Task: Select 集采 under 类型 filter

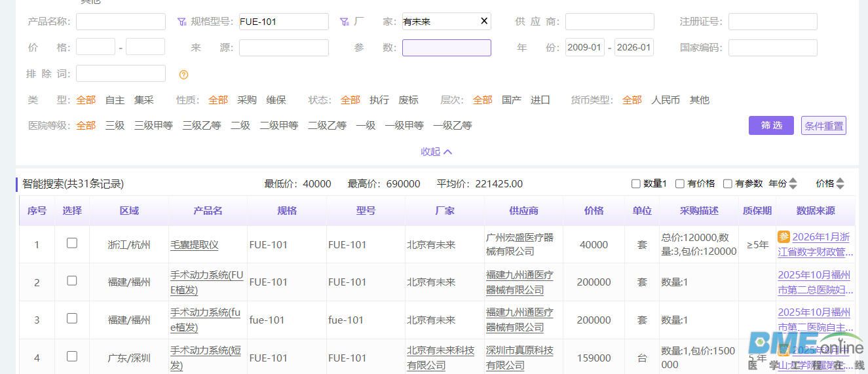Action: pyautogui.click(x=144, y=100)
